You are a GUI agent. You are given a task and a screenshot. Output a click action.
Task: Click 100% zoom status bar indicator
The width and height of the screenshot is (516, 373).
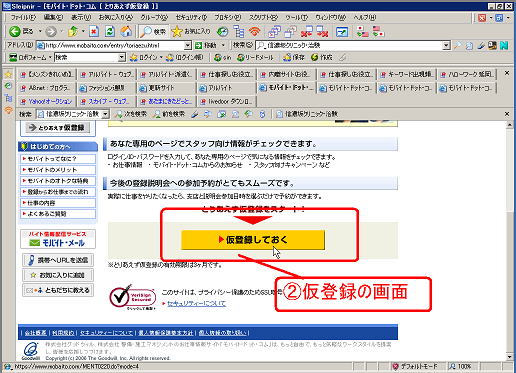click(x=460, y=366)
